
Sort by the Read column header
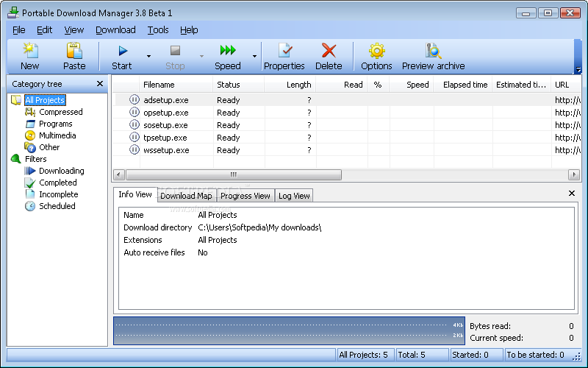(342, 85)
